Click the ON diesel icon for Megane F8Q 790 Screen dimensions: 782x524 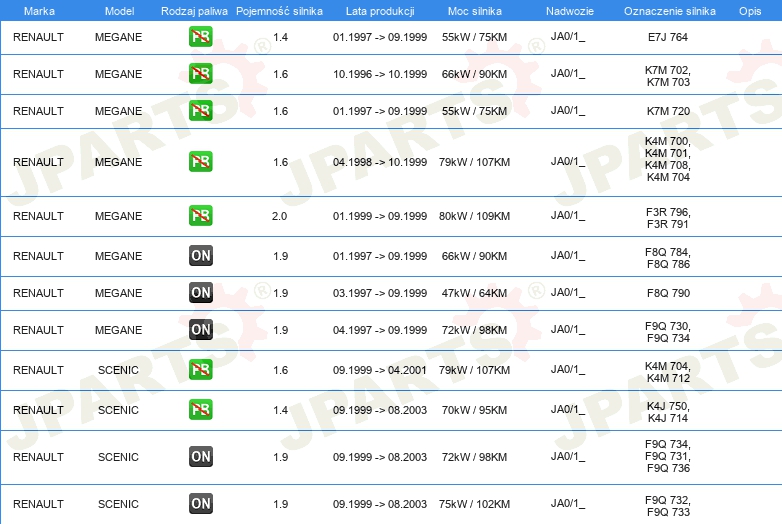click(x=200, y=292)
